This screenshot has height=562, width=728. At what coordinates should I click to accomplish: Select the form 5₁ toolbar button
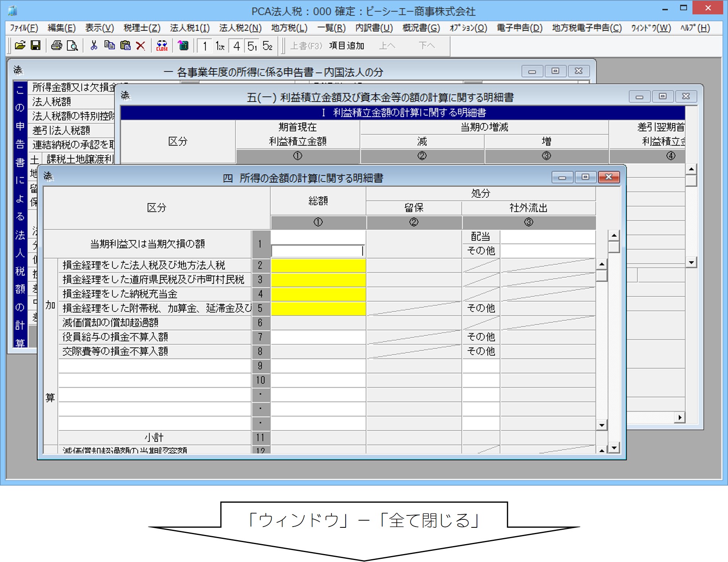252,46
